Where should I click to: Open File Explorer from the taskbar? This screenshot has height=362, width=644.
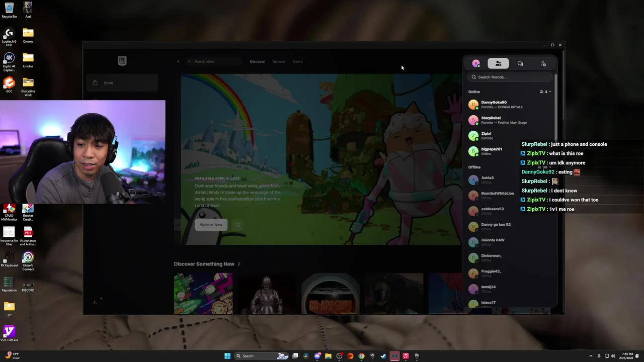[328, 356]
